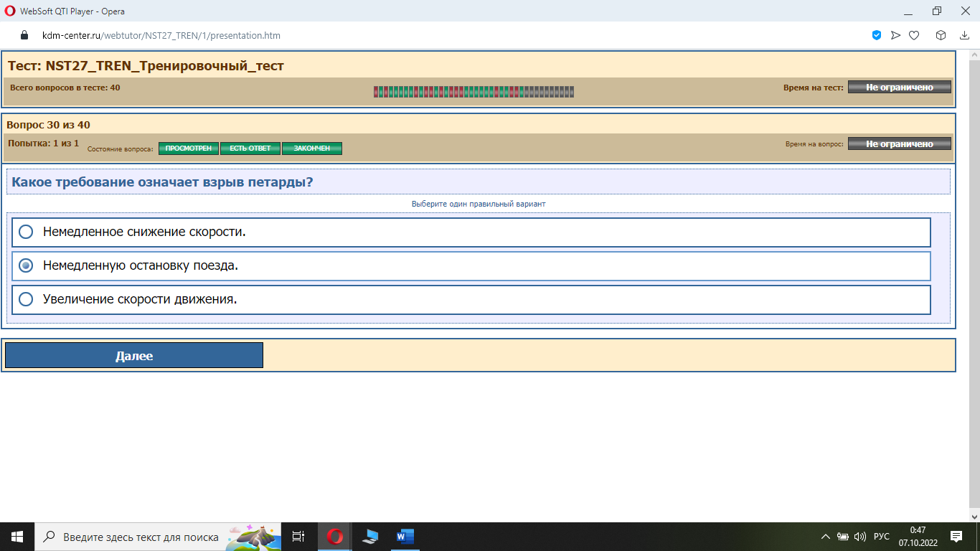Click the volume speaker tray icon
The width and height of the screenshot is (980, 551).
[x=860, y=537]
